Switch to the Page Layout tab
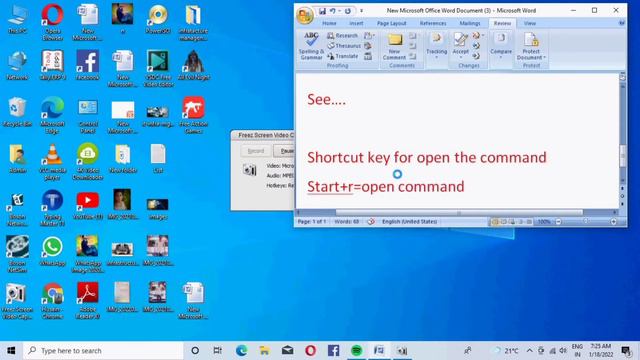The width and height of the screenshot is (640, 360). [x=391, y=23]
